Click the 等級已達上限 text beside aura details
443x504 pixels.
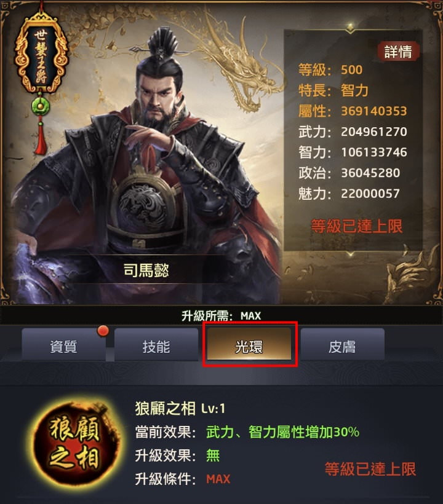[x=370, y=470]
